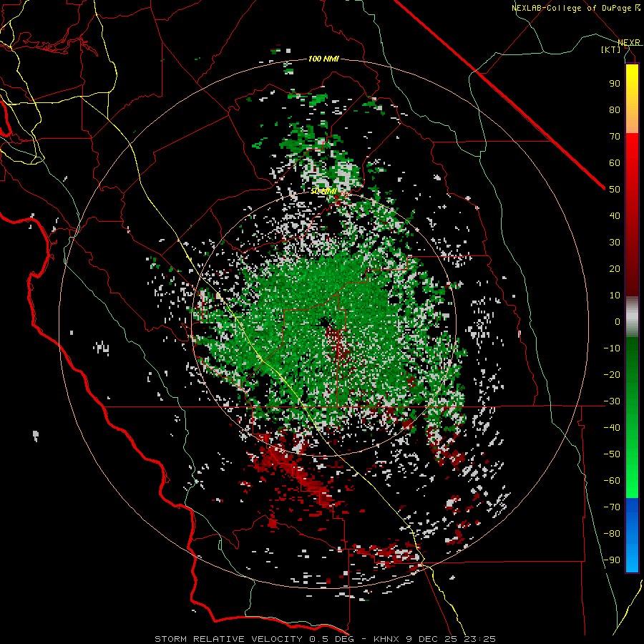The height and width of the screenshot is (644, 644).
Task: Click the 100 NMI range ring label
Action: 323,59
